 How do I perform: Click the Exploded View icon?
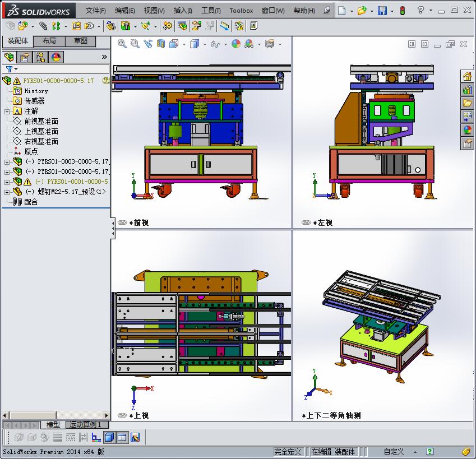pos(196,26)
